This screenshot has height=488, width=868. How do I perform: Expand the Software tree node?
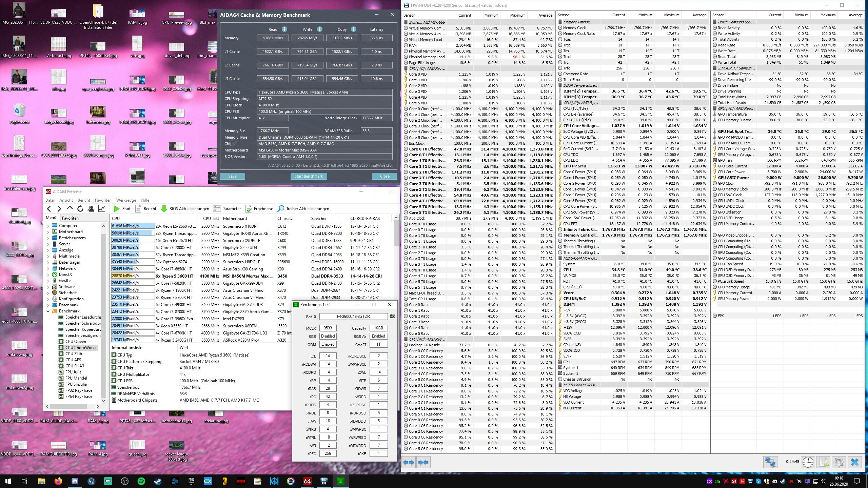coord(48,287)
